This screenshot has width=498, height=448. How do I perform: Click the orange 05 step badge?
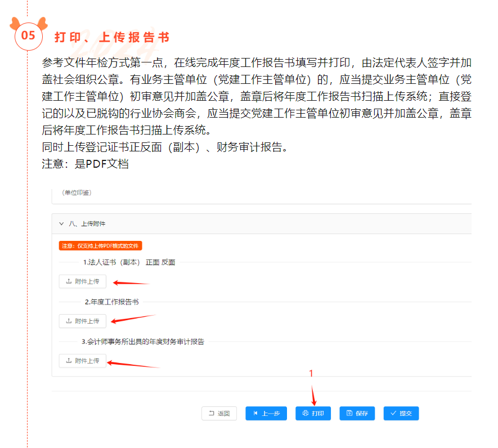coord(28,35)
